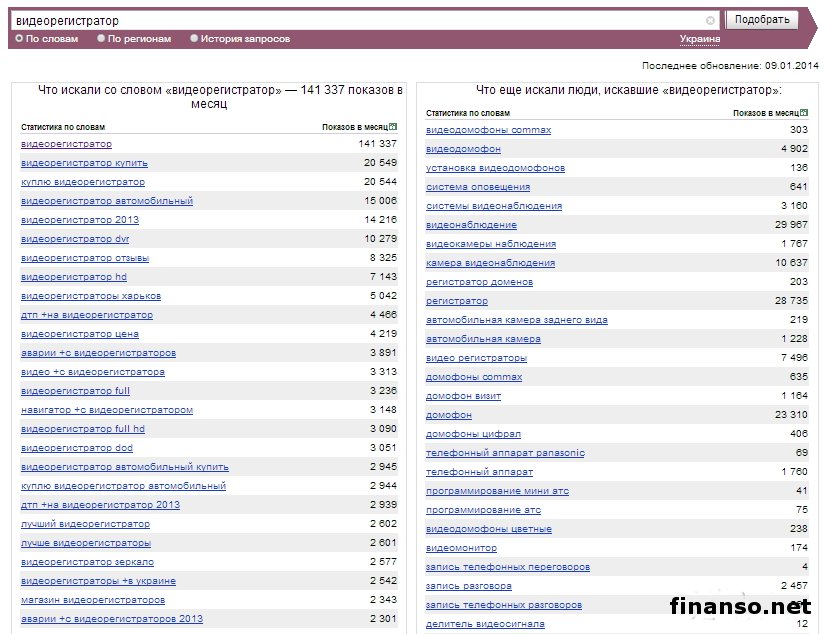Select the 'По регионам' radio option
Screen dimensions: 826x634
(101, 39)
